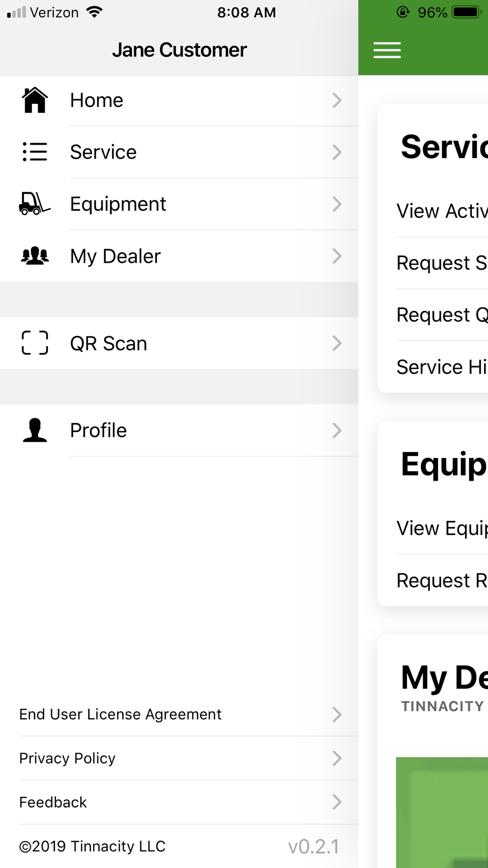Tap the Equipment forklift icon
The height and width of the screenshot is (868, 488).
coord(35,204)
